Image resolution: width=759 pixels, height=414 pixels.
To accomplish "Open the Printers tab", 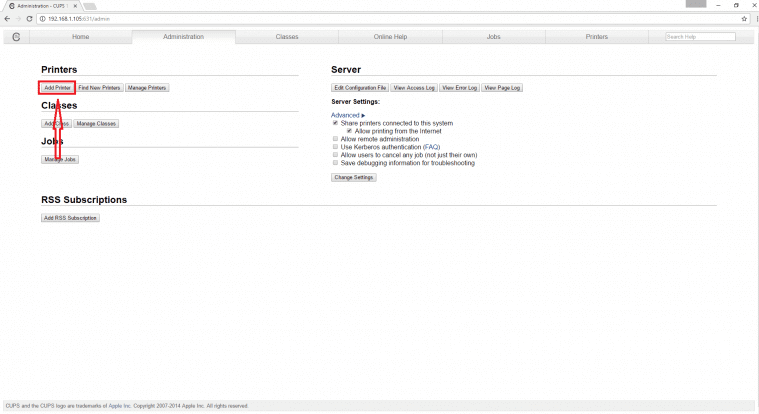I will click(x=596, y=37).
